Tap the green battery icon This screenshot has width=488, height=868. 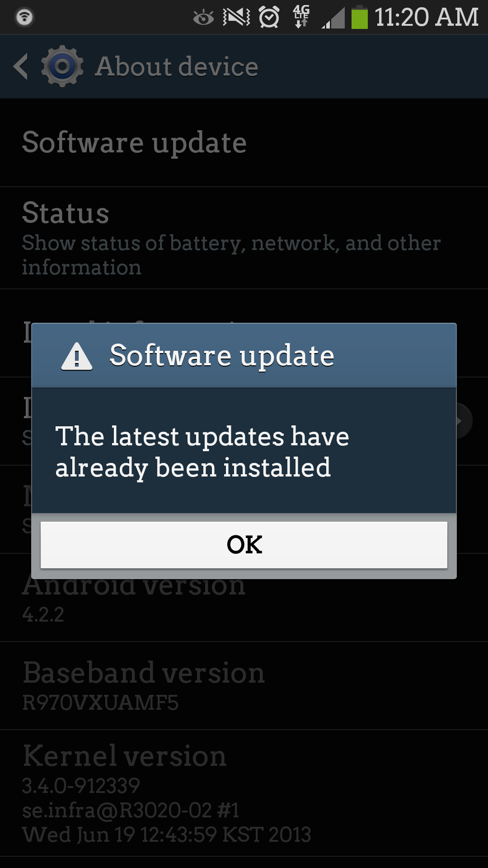(x=360, y=17)
